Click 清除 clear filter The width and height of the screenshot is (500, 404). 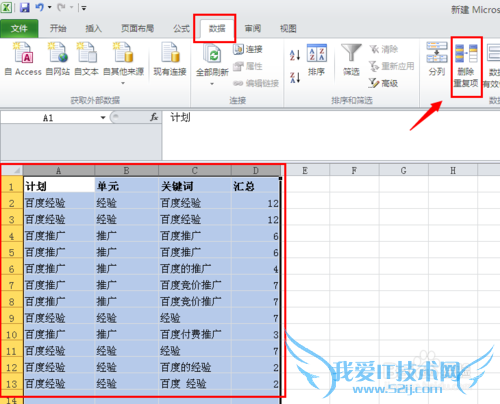click(x=384, y=50)
